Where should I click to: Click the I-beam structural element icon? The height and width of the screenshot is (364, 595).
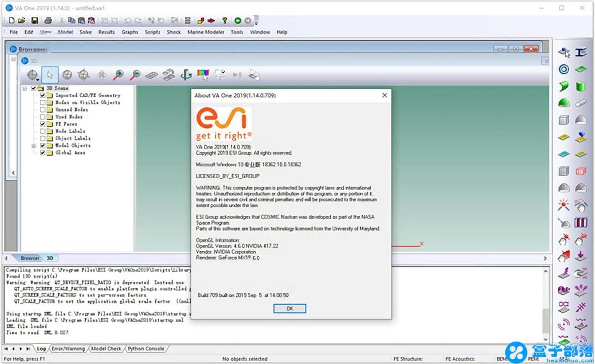[x=580, y=52]
